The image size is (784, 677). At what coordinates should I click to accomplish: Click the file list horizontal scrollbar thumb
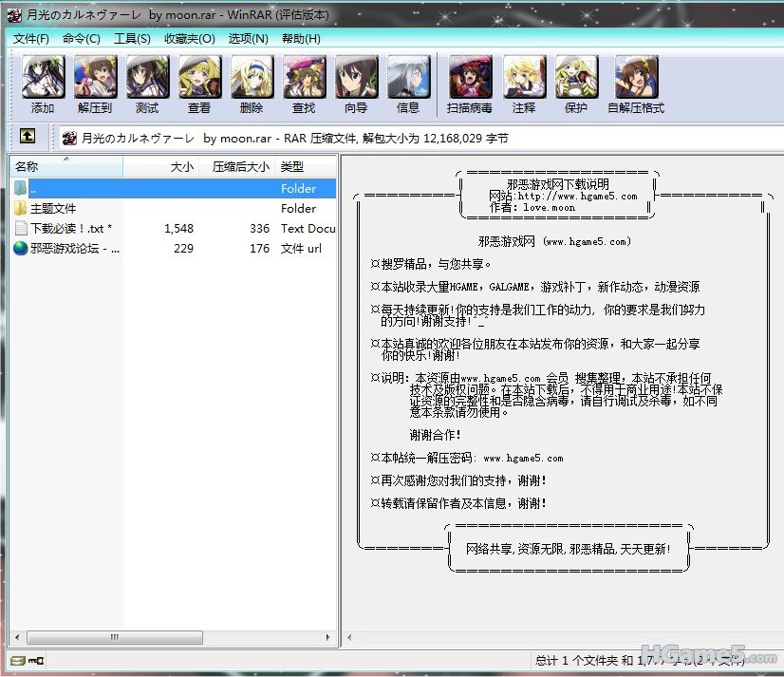[115, 637]
